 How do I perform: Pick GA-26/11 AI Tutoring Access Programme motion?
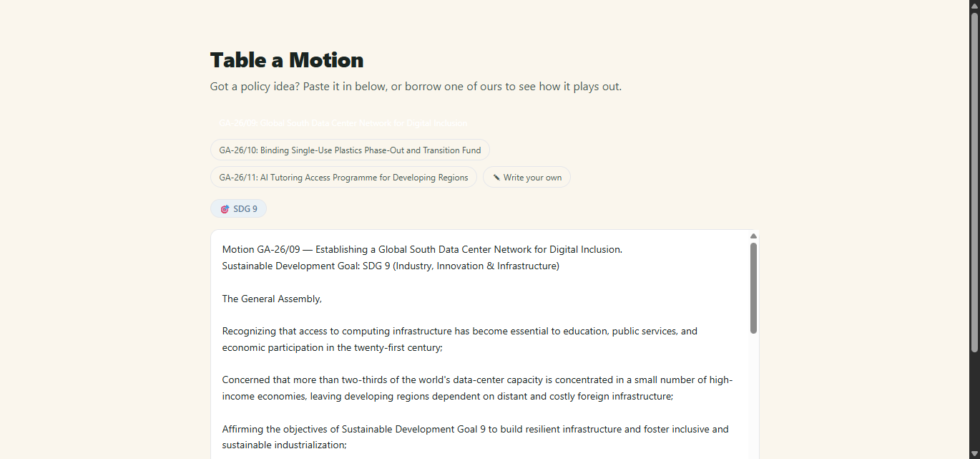pos(343,178)
